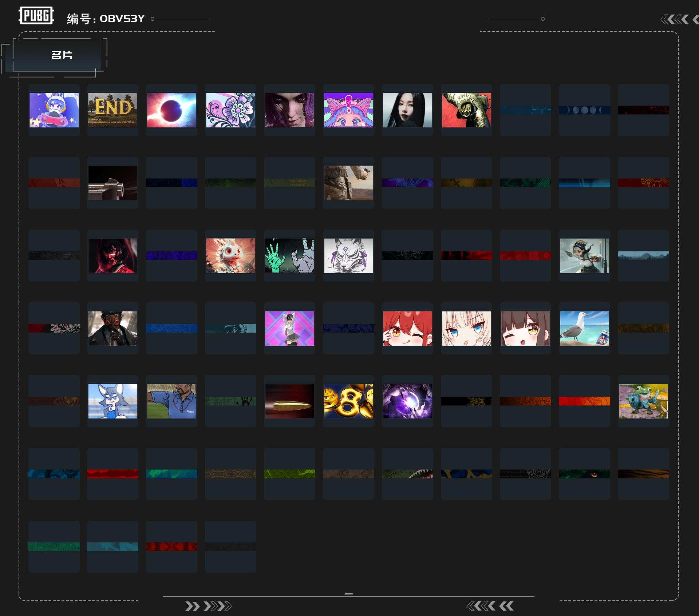
Task: Choose the black-haired woman portrait nameplate
Action: (407, 110)
